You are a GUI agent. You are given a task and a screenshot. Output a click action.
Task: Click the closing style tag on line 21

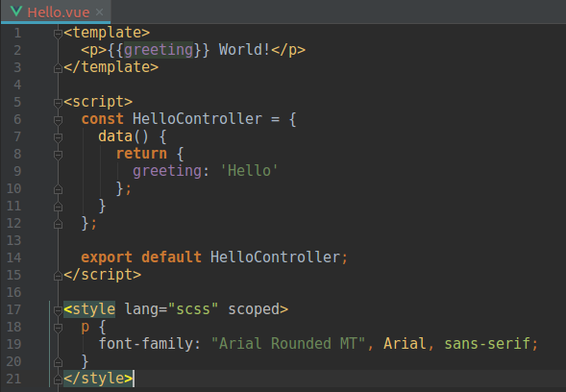tap(98, 379)
